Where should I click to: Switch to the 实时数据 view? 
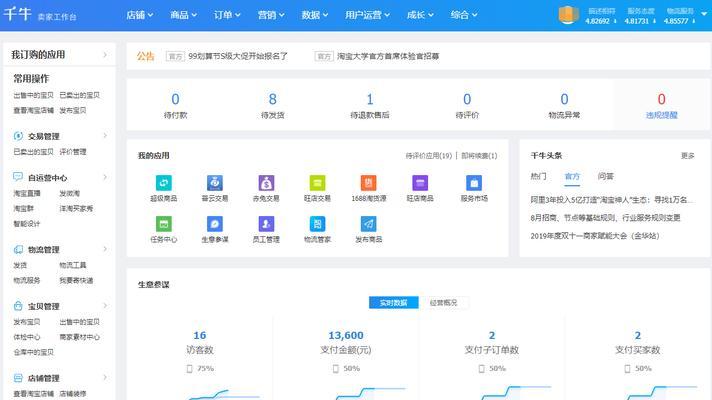click(394, 303)
